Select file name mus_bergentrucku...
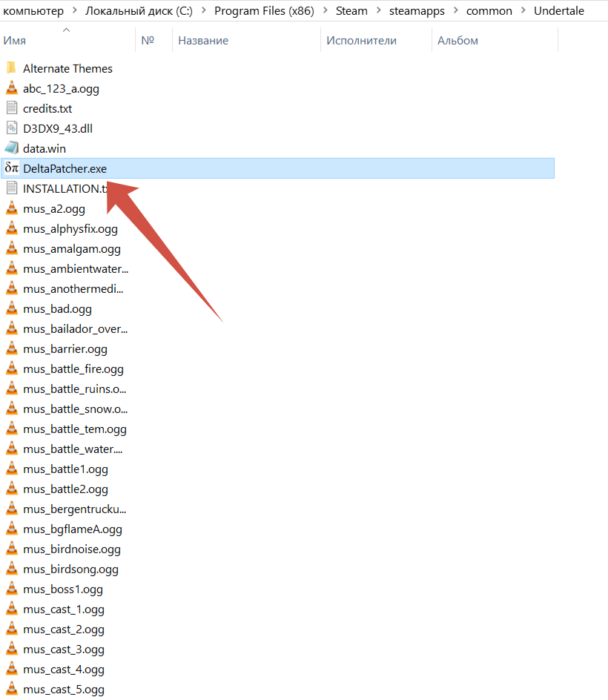The image size is (608, 700). point(75,509)
